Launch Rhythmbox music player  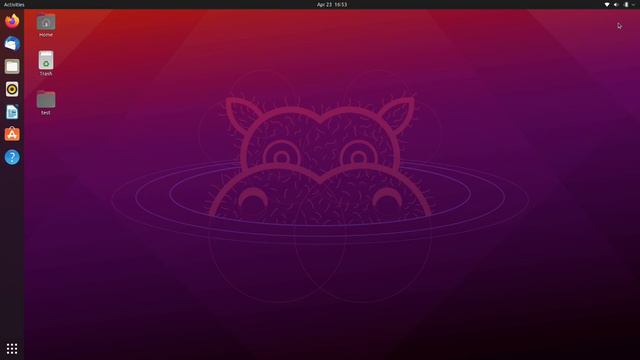point(12,89)
